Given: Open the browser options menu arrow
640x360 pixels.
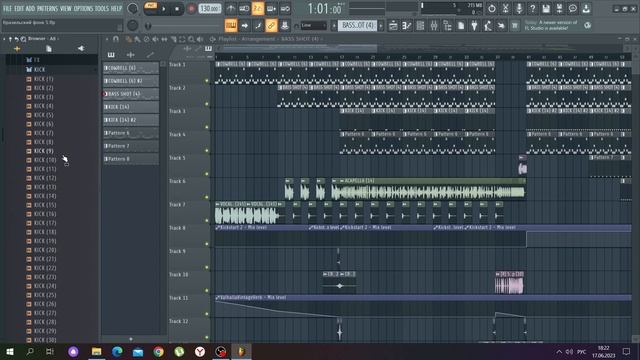Looking at the screenshot, I should (4, 39).
